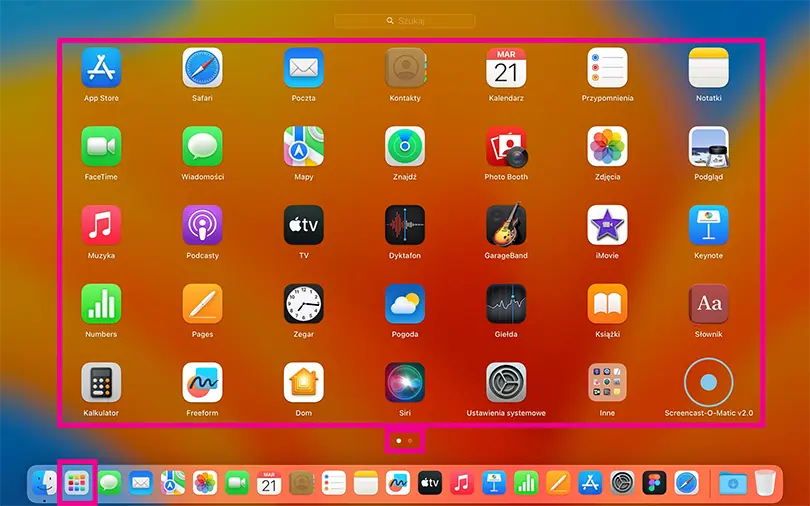The image size is (810, 506).
Task: Select the first Launchpad page dot
Action: (x=399, y=440)
